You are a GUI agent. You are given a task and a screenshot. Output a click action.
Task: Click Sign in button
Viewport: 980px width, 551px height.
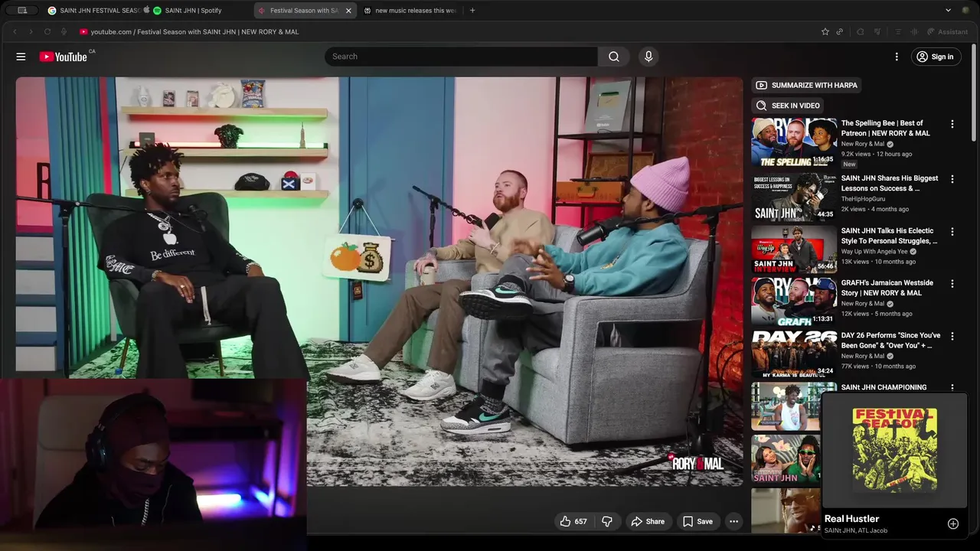[x=936, y=57]
